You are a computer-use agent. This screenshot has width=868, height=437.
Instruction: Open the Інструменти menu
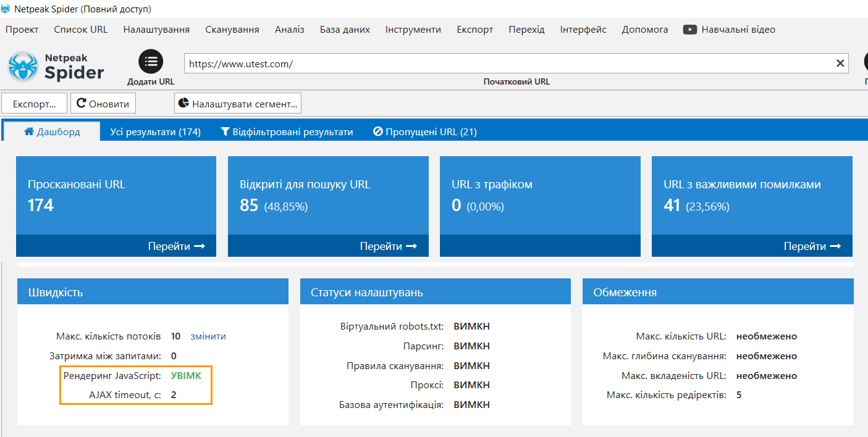(413, 30)
